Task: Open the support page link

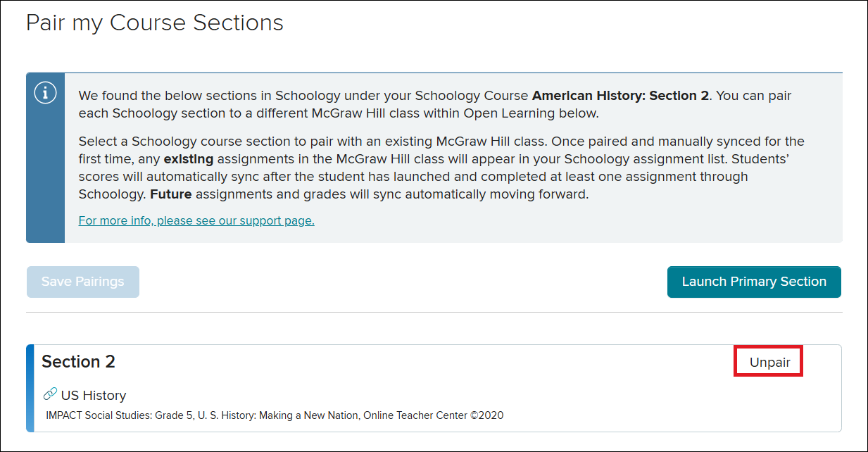Action: 196,220
